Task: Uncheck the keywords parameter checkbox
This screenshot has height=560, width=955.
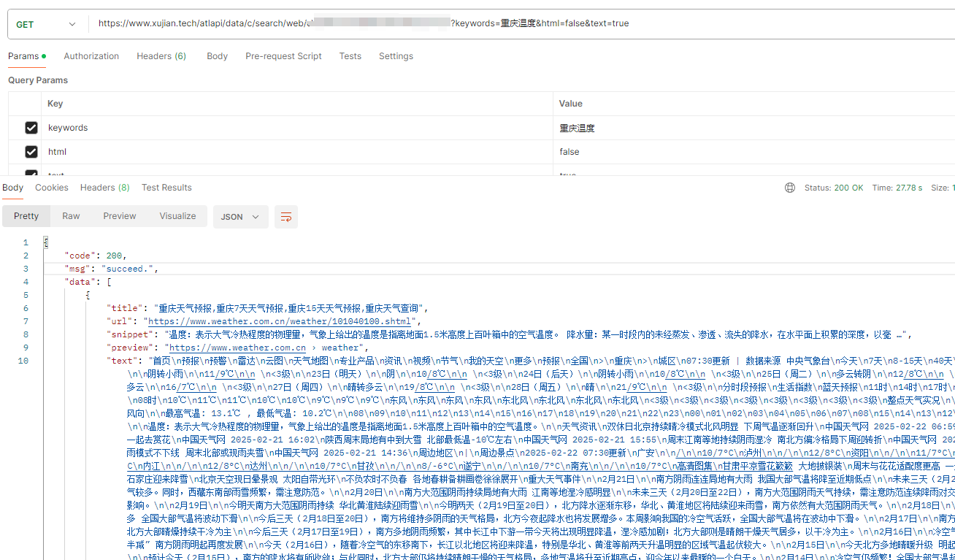Action: point(31,128)
